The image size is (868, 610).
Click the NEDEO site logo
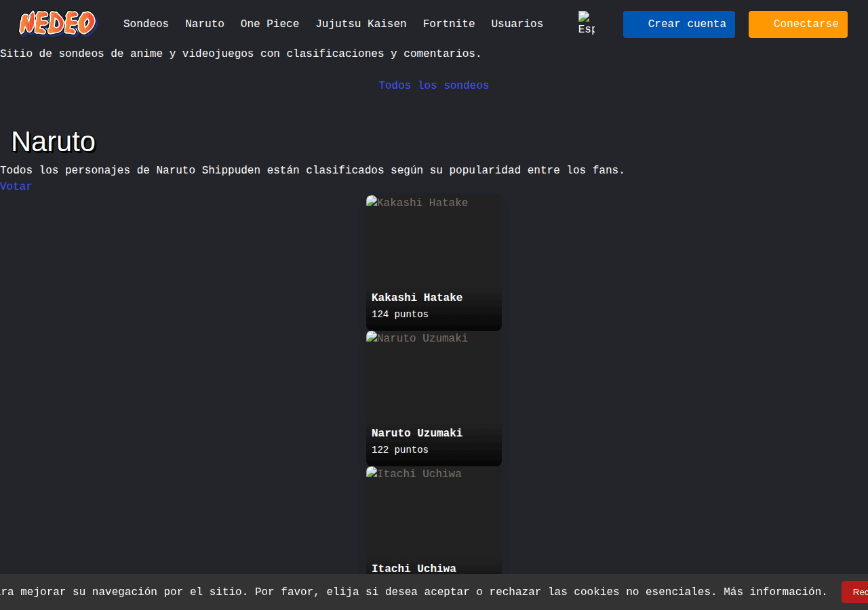pos(58,24)
